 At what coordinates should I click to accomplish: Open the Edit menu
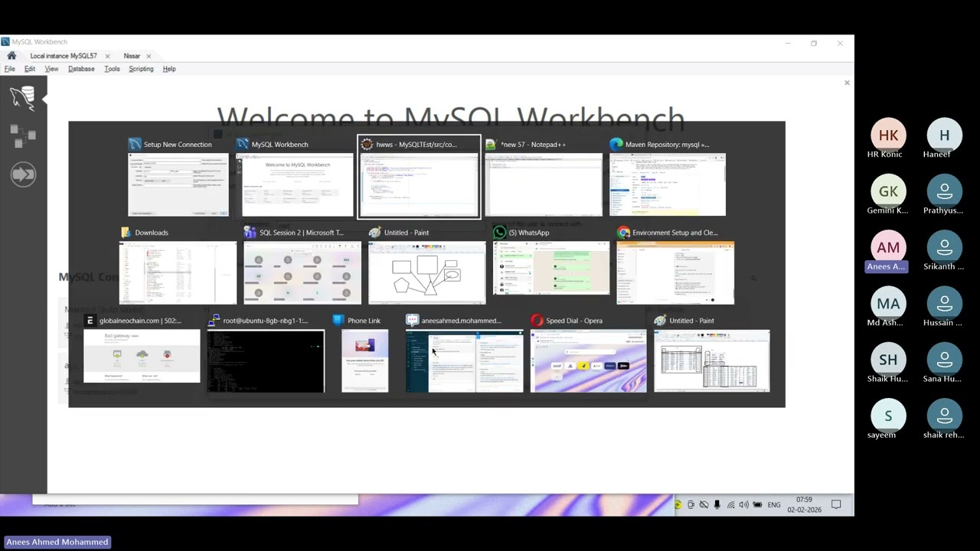[30, 69]
